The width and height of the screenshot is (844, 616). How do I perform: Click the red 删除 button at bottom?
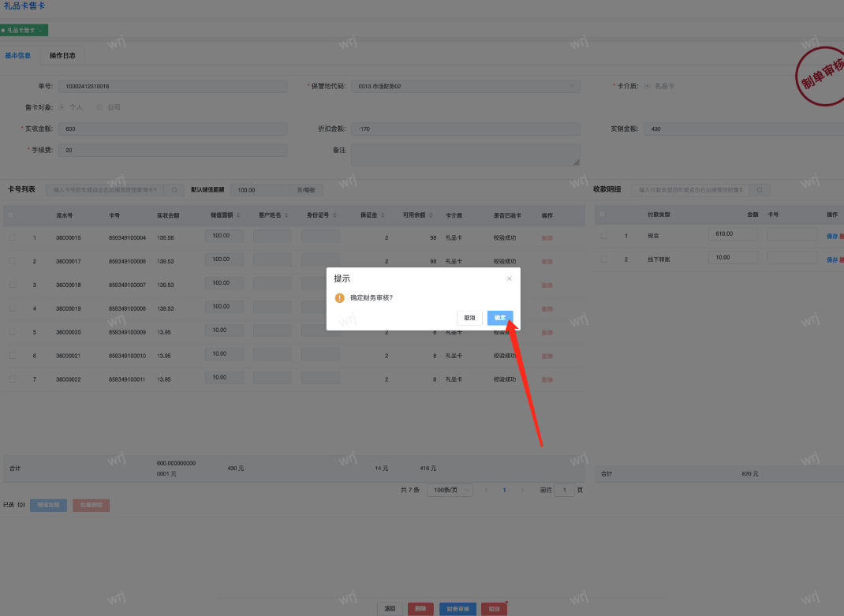pyautogui.click(x=420, y=609)
